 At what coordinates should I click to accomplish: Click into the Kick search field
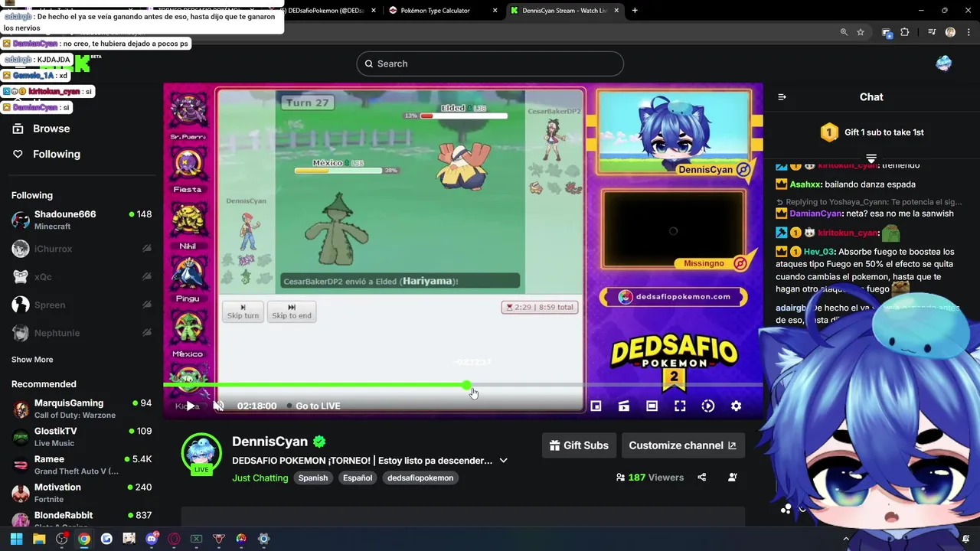click(x=490, y=64)
